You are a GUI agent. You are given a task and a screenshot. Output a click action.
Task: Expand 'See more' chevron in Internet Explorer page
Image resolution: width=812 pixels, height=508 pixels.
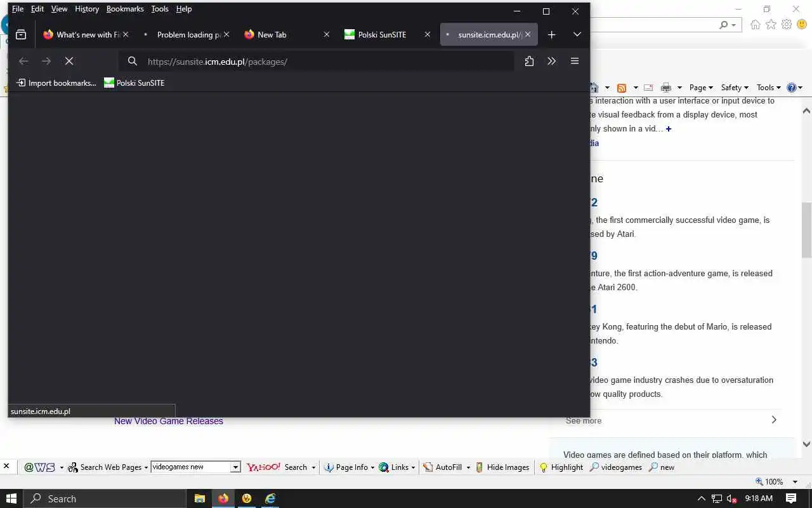[773, 420]
